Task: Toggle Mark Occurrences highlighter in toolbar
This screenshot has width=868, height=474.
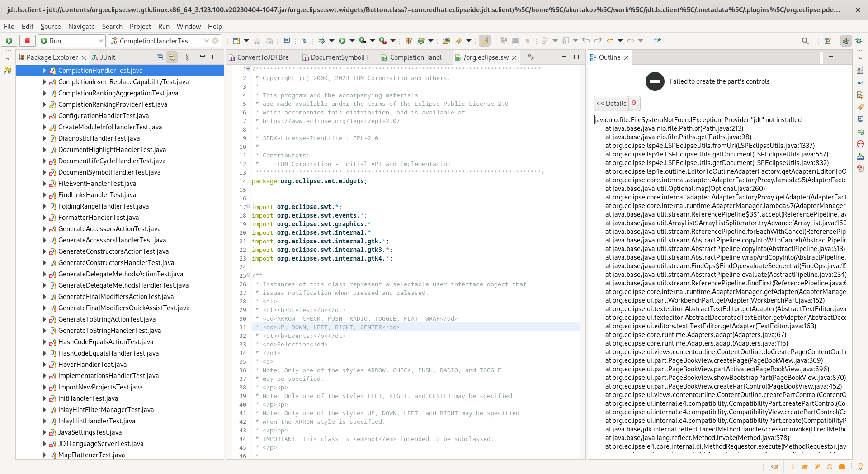Action: [x=485, y=41]
